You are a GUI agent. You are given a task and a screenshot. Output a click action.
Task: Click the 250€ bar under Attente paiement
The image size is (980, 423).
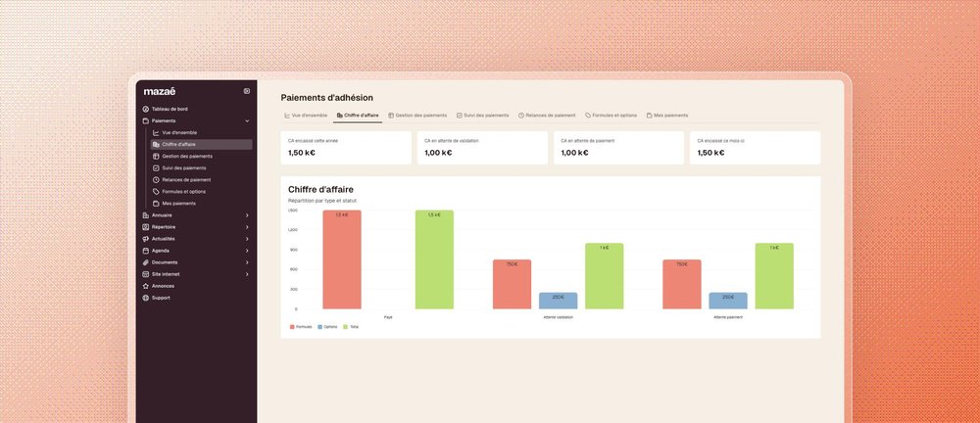[728, 301]
